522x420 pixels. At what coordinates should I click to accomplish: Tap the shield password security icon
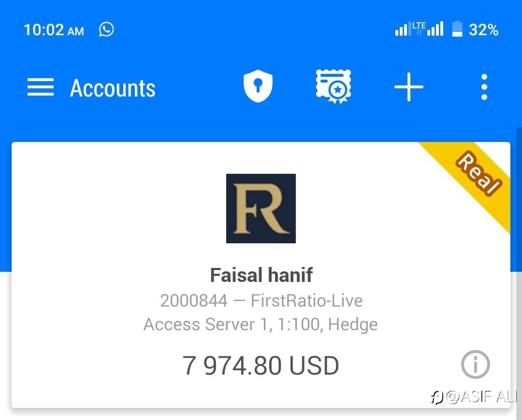258,86
